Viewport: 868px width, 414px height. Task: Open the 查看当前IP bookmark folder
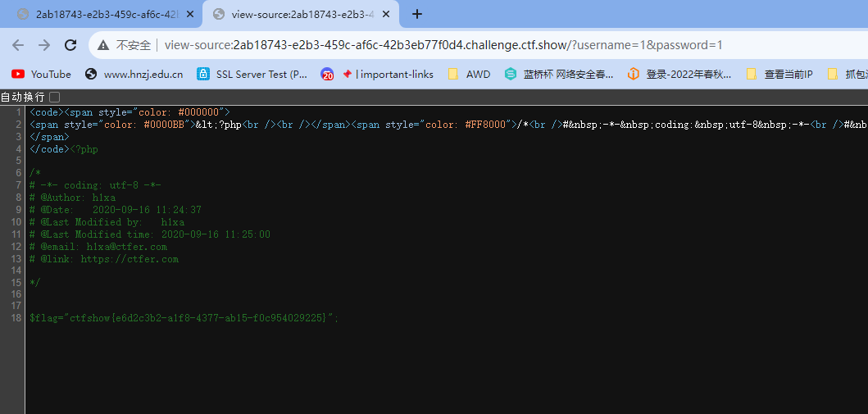pos(779,74)
